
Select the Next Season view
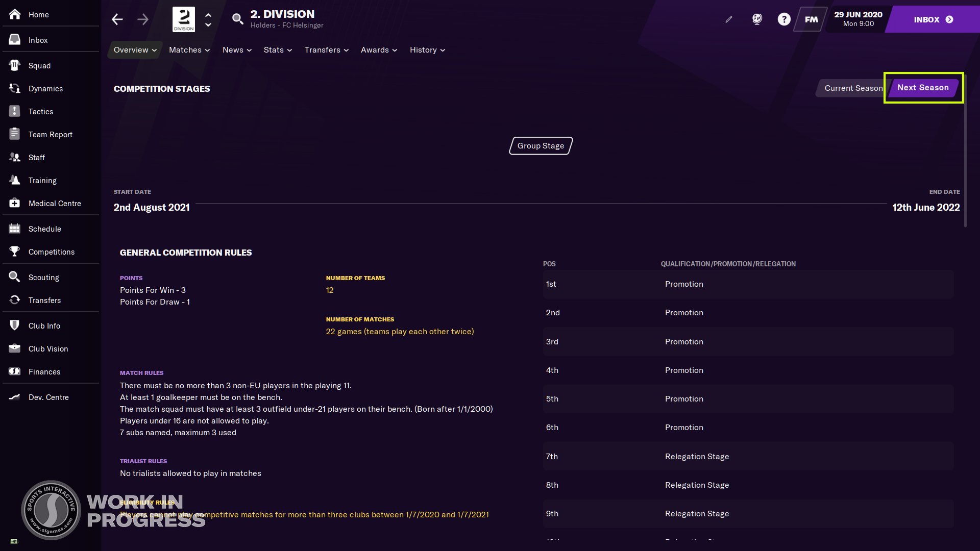tap(923, 87)
